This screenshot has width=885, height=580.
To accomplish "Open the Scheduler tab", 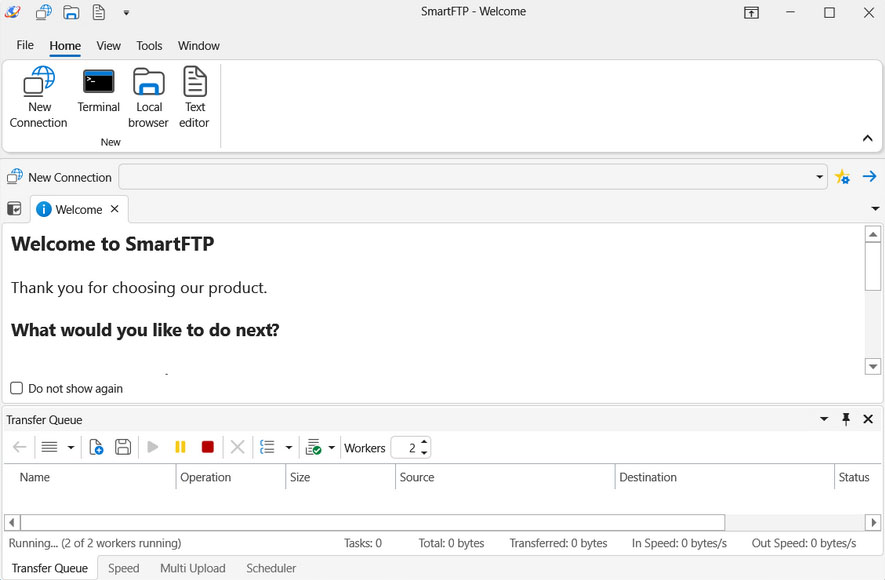I will coord(271,568).
